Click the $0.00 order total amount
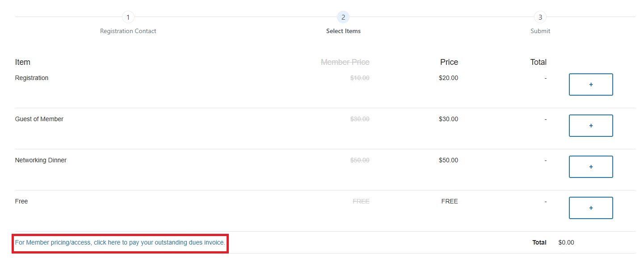 pyautogui.click(x=566, y=242)
